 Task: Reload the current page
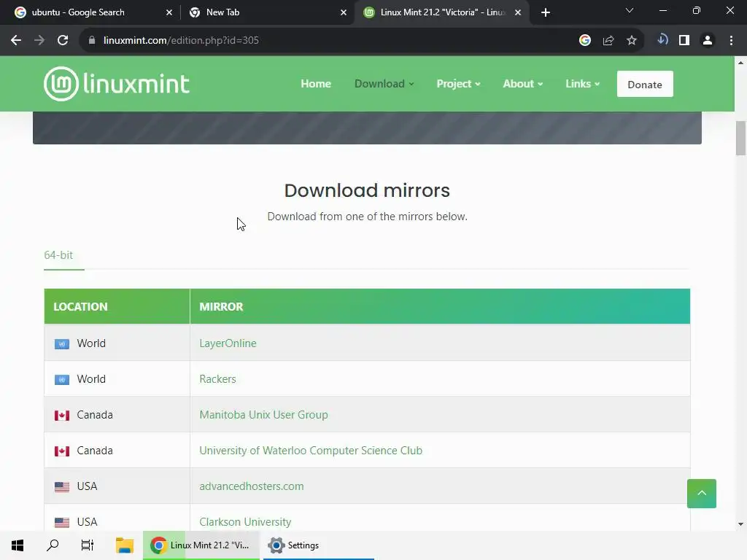coord(63,41)
